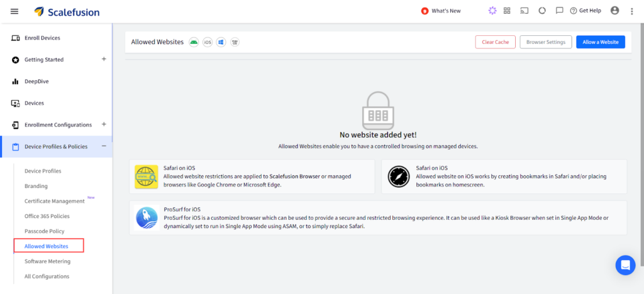644x294 pixels.
Task: Collapse Device Profiles & Policies minus icon
Action: 104,146
